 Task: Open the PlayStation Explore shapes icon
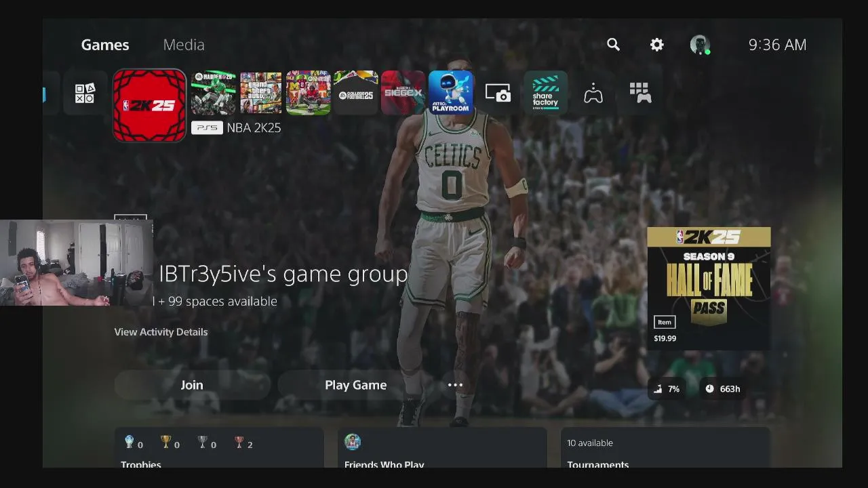pos(85,94)
